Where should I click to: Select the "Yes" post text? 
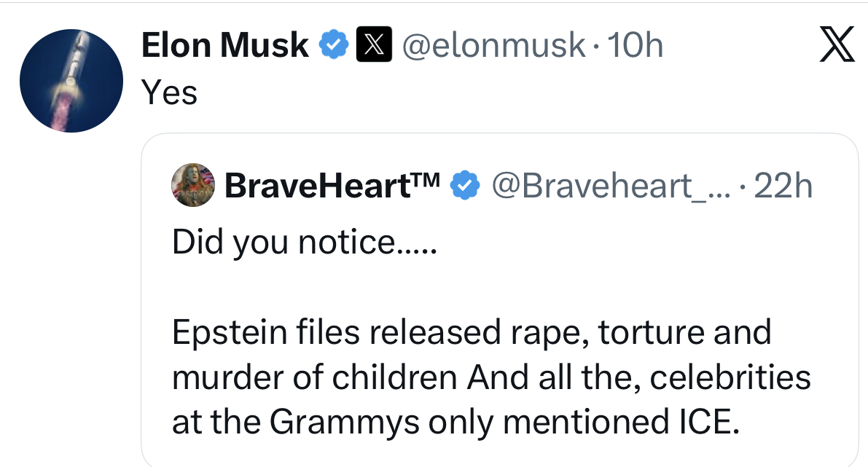coord(169,92)
